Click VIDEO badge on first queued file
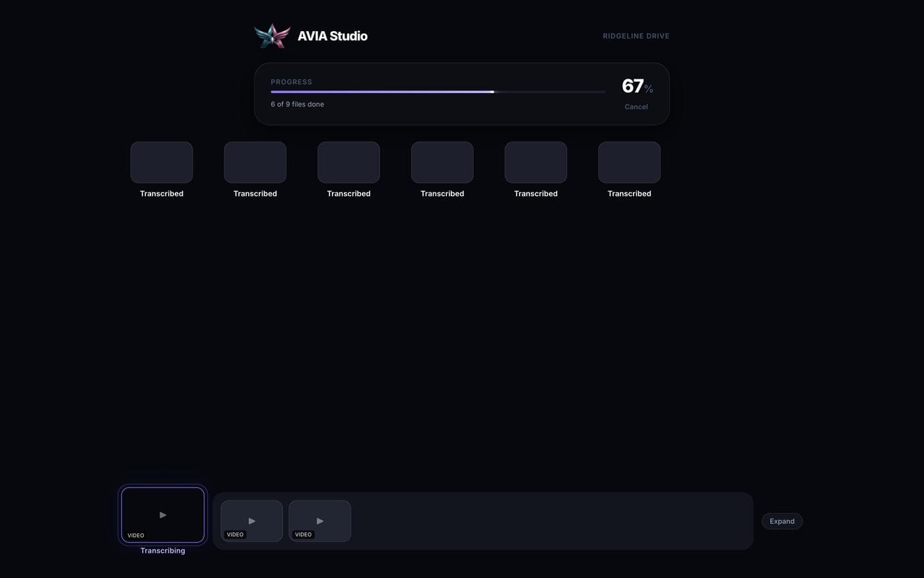924x578 pixels. [235, 534]
